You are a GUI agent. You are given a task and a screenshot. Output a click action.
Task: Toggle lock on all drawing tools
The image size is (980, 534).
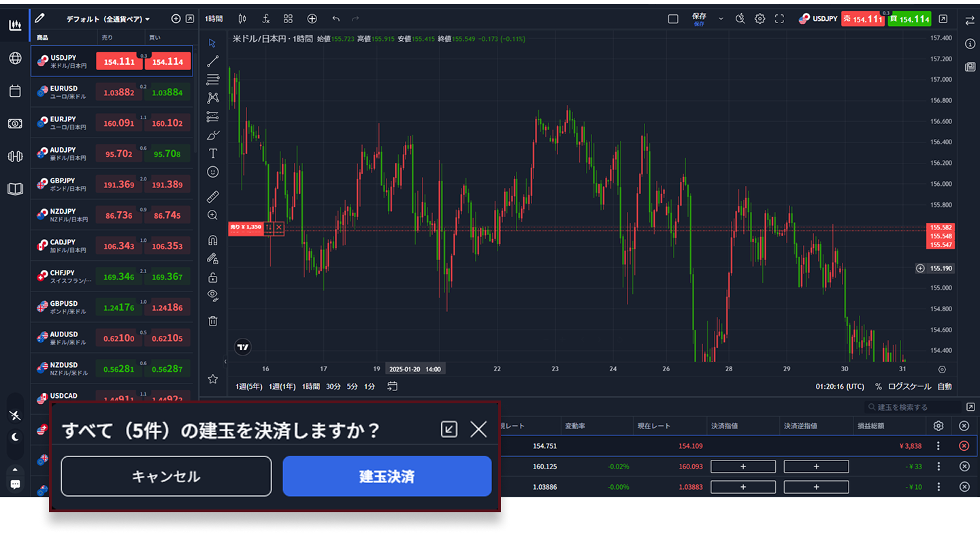(x=213, y=277)
